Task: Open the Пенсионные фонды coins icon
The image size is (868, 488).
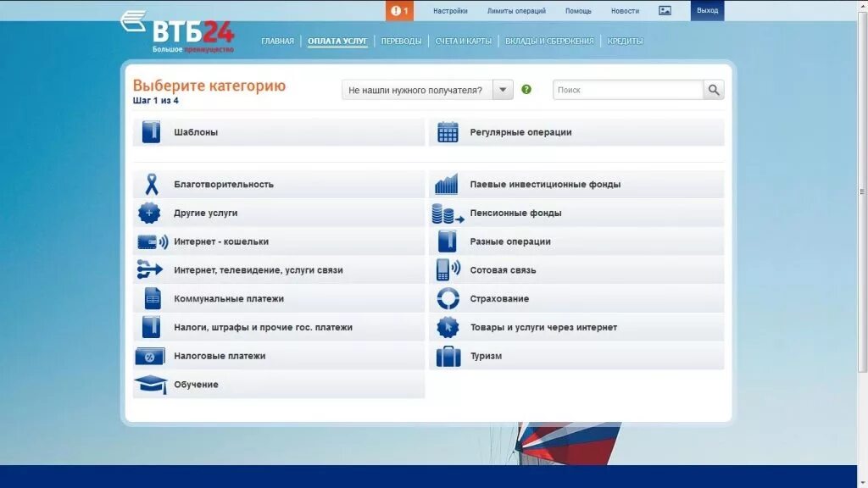Action: [447, 212]
